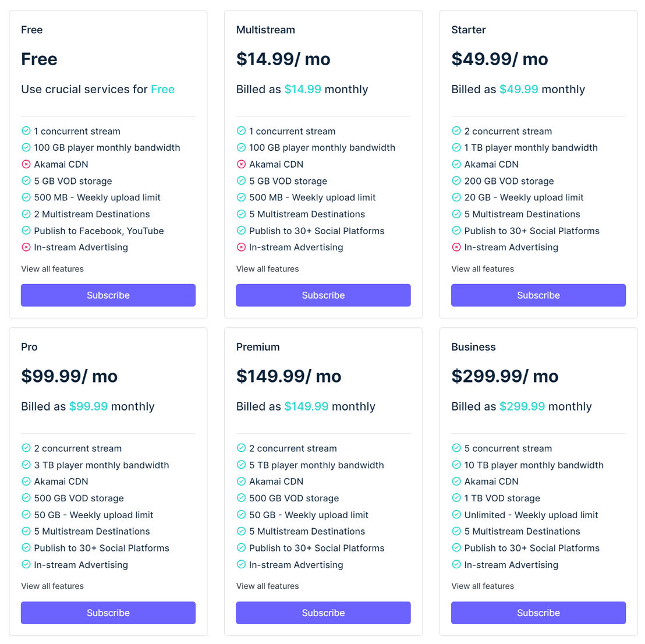Click the check icon beside 2 Multistream Destinations
Screen dimensions: 645x644
click(26, 214)
